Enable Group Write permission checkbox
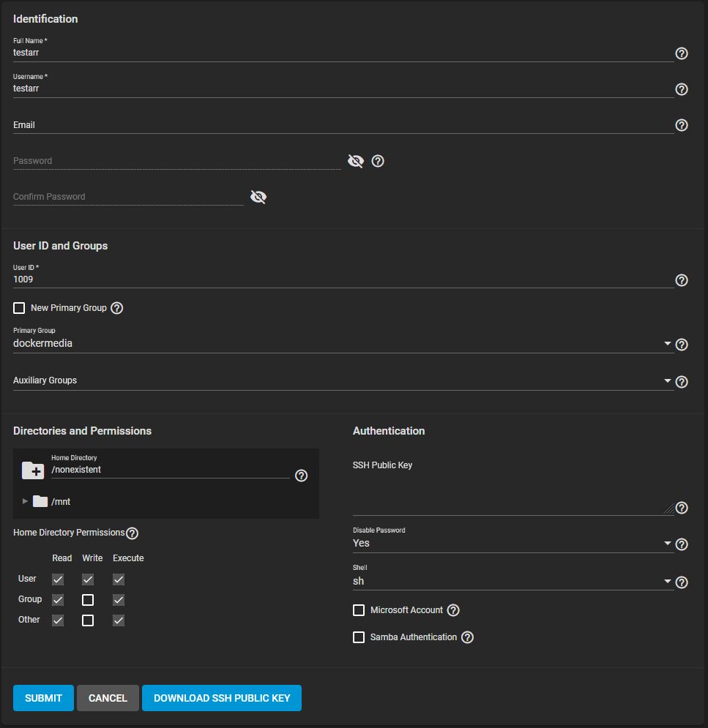The width and height of the screenshot is (708, 728). pyautogui.click(x=88, y=600)
